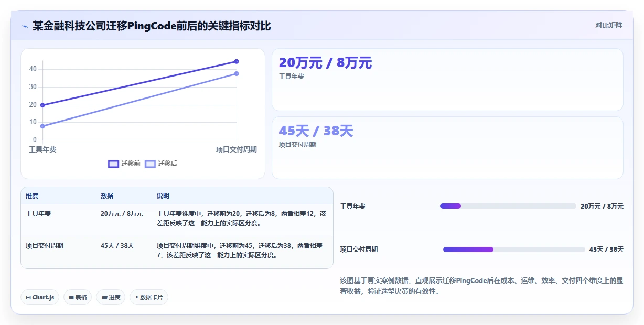Toggle the 迁移前 legend item
The width and height of the screenshot is (644, 325).
[x=124, y=164]
